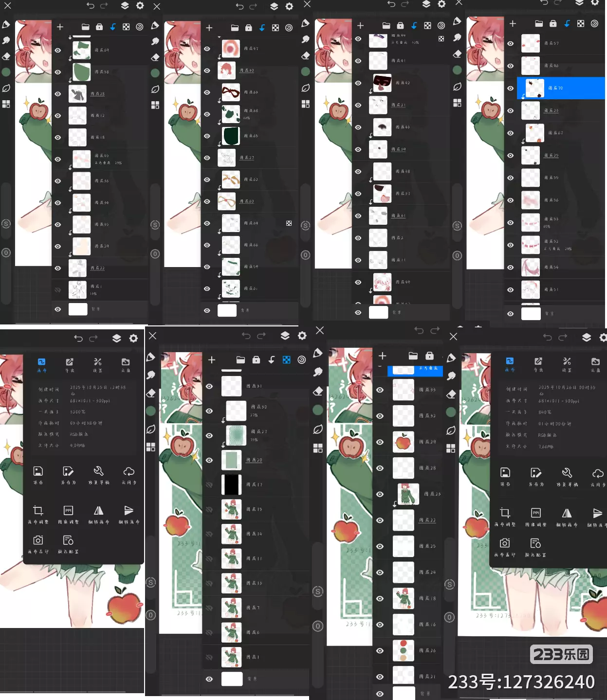This screenshot has width=607, height=700.
Task: Add new layer in top-left screenshot
Action: click(60, 27)
